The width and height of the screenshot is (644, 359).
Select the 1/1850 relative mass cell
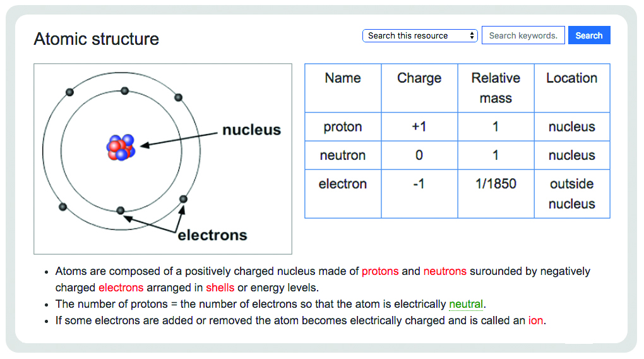(496, 193)
